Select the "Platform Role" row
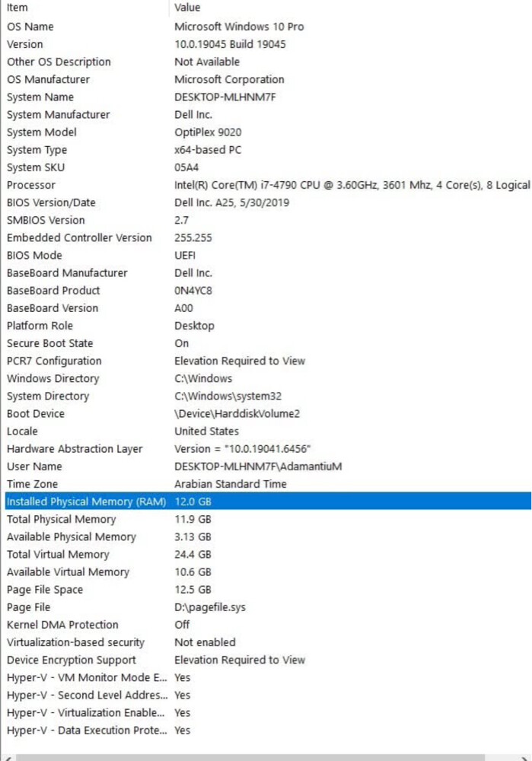 click(x=268, y=326)
